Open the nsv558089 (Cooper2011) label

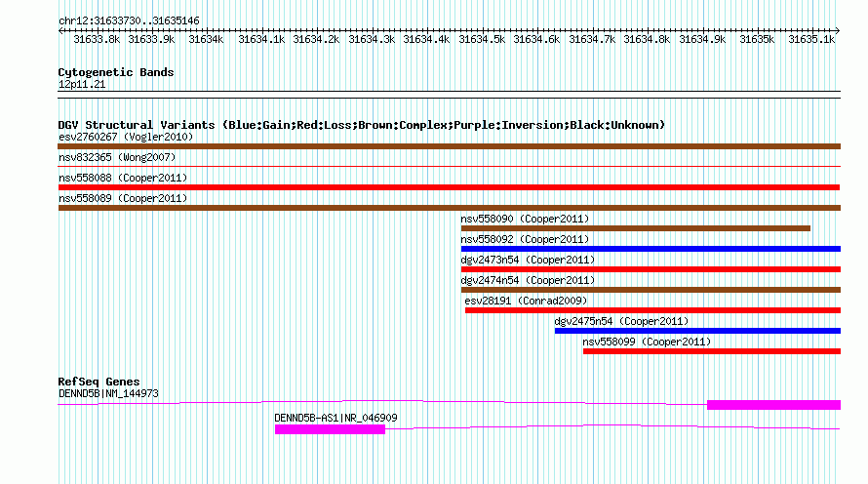123,198
